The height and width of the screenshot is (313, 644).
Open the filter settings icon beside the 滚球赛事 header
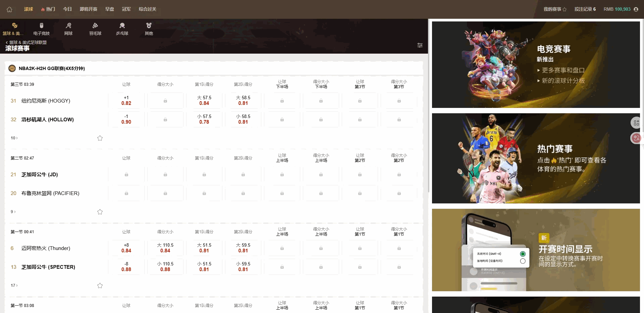tap(420, 45)
